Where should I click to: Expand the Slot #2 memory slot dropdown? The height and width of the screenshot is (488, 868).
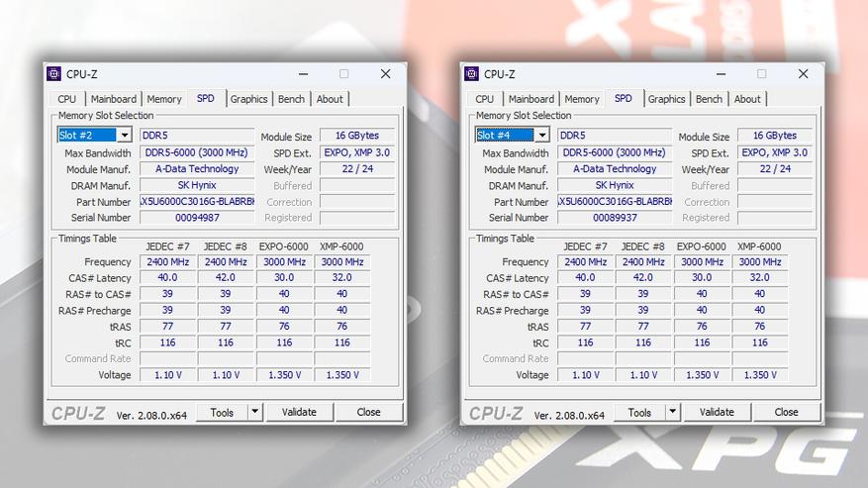(125, 136)
